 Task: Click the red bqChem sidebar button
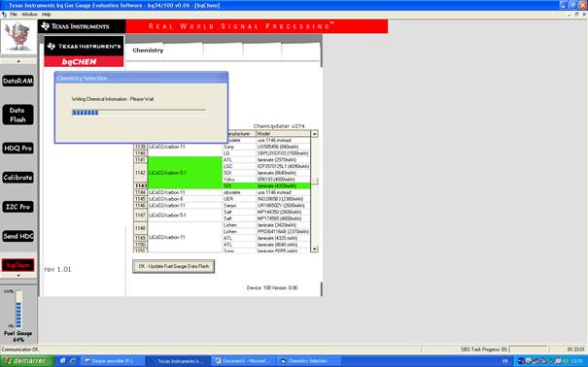18,265
